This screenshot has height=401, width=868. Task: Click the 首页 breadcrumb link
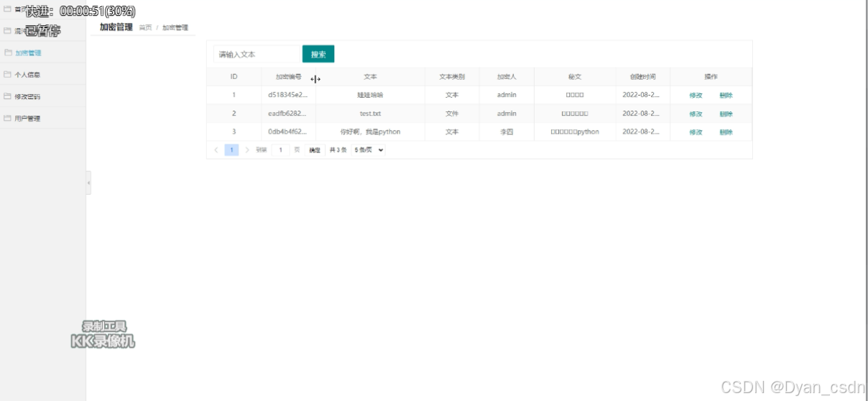tap(145, 27)
